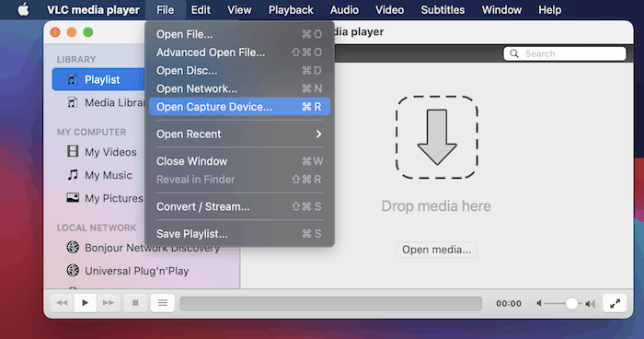Click Universal Plug'n'Play globe icon

pos(73,270)
